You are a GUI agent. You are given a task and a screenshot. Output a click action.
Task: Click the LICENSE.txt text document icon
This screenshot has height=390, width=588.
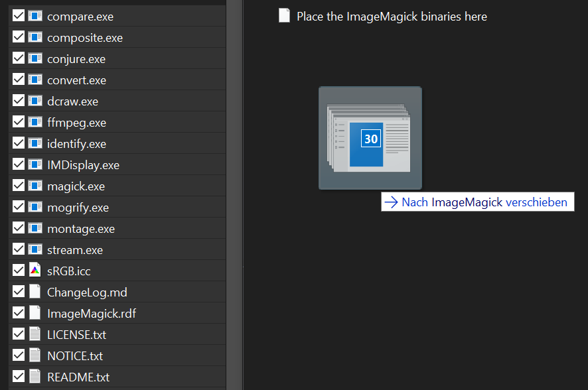pyautogui.click(x=35, y=334)
